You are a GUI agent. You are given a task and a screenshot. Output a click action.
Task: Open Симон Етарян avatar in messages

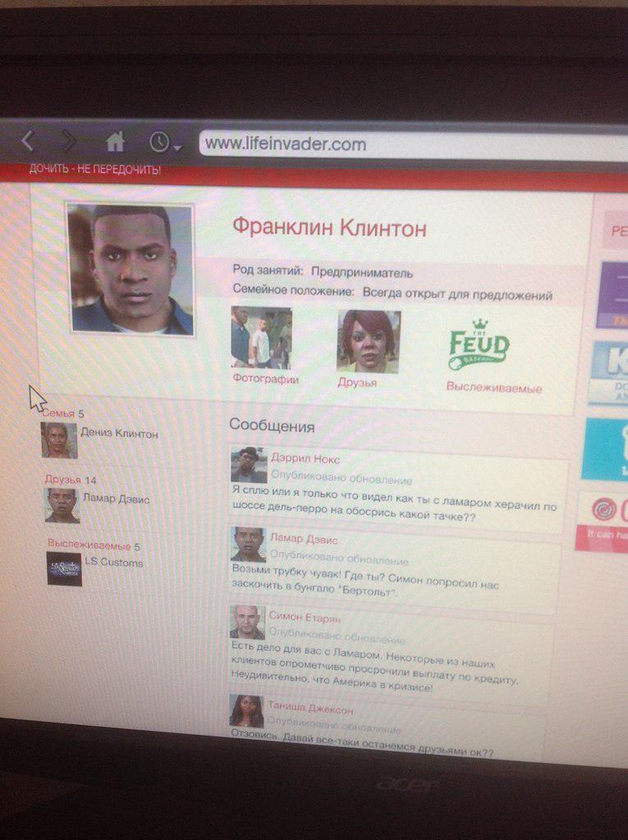(x=247, y=623)
